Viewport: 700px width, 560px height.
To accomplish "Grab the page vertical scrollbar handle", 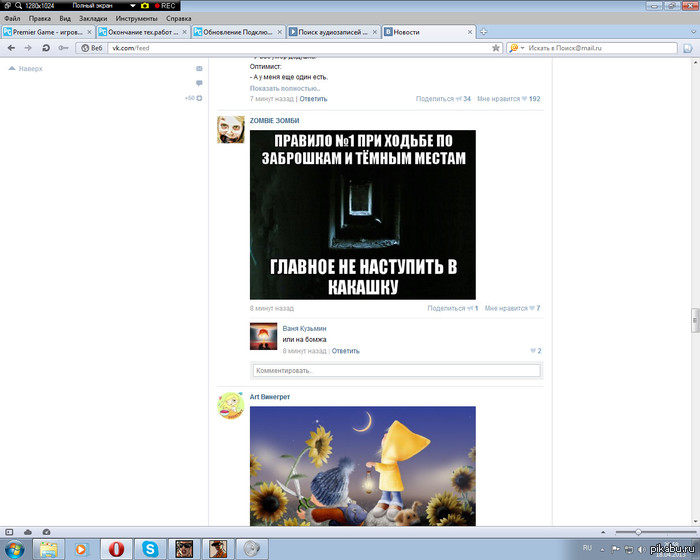I will 695,320.
